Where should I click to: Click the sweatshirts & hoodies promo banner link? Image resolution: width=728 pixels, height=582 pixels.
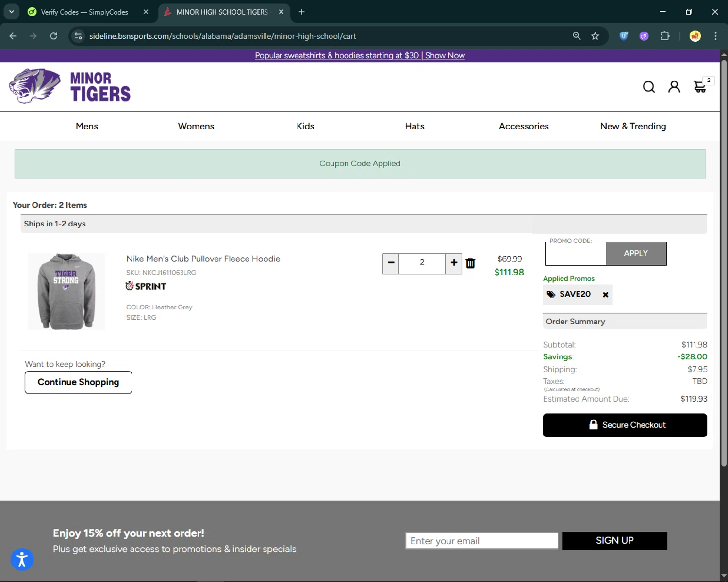pyautogui.click(x=360, y=56)
